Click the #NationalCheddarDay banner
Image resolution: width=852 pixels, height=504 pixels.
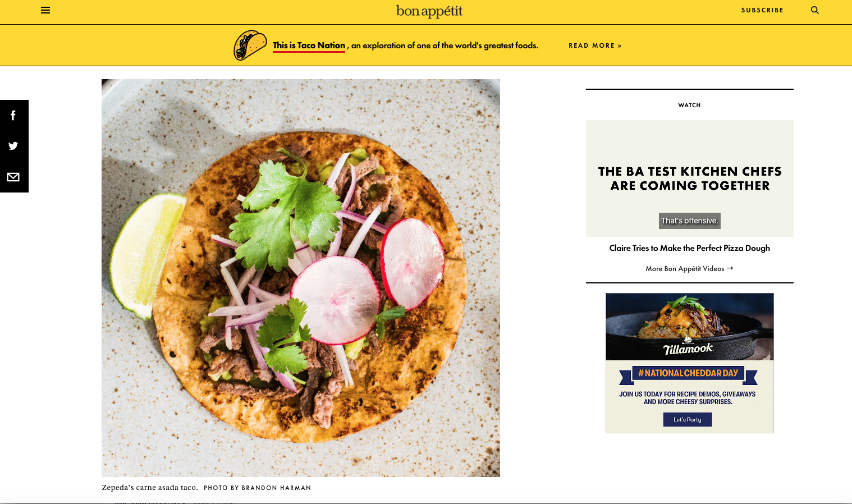tap(688, 373)
